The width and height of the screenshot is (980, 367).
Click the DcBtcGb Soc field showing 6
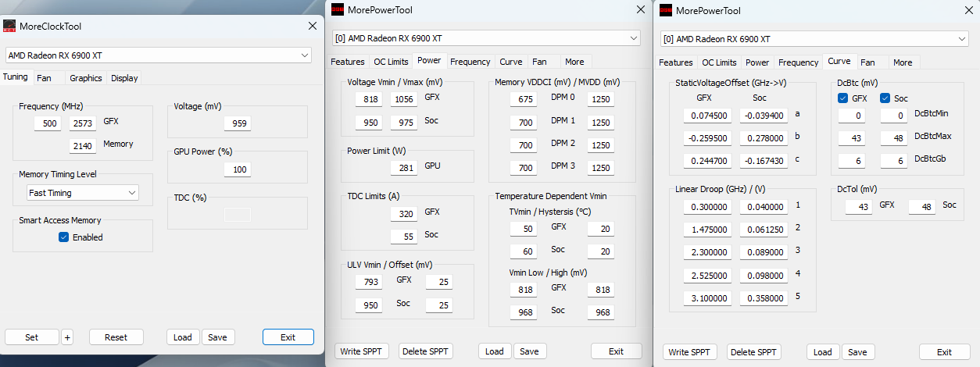point(894,161)
